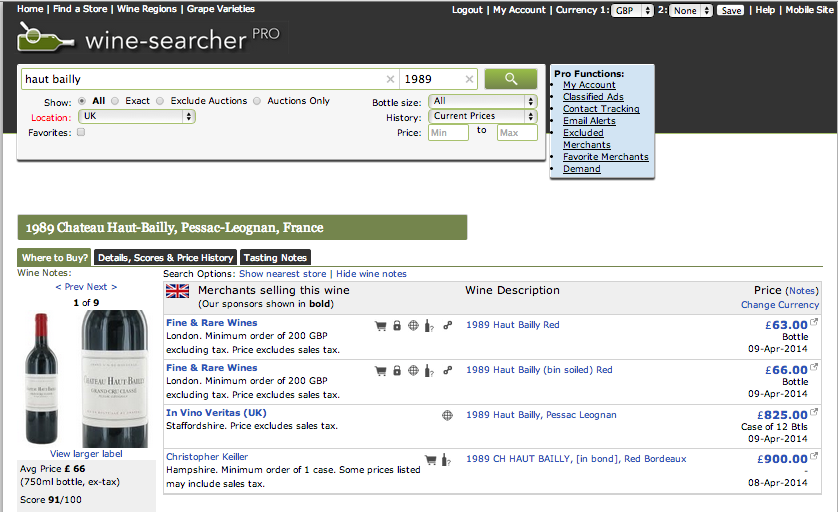The image size is (838, 512).
Task: Click padlock icon in £63.00 row
Action: point(397,325)
